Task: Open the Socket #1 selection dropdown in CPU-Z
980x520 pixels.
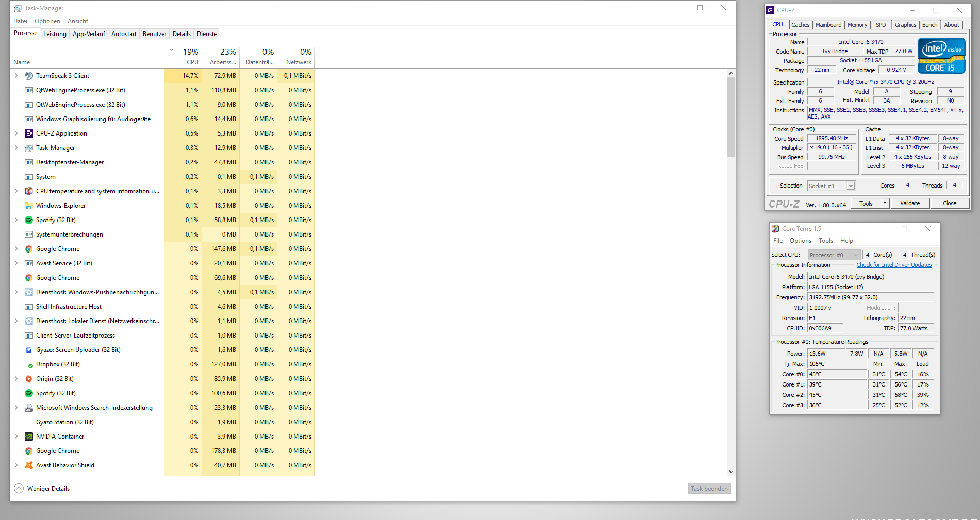Action: pos(831,186)
